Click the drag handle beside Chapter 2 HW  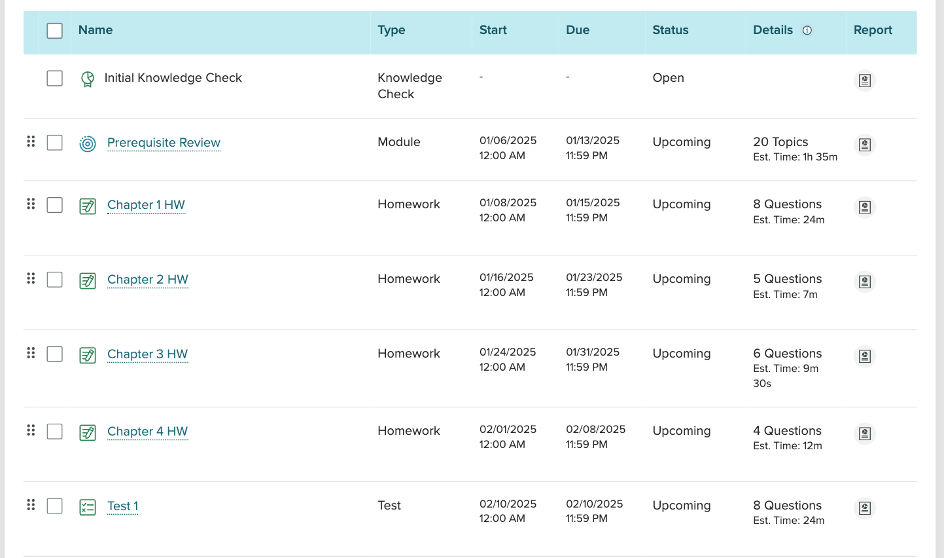point(31,278)
